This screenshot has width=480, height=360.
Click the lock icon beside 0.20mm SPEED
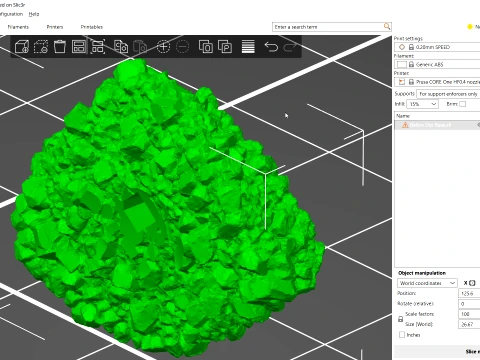(411, 47)
